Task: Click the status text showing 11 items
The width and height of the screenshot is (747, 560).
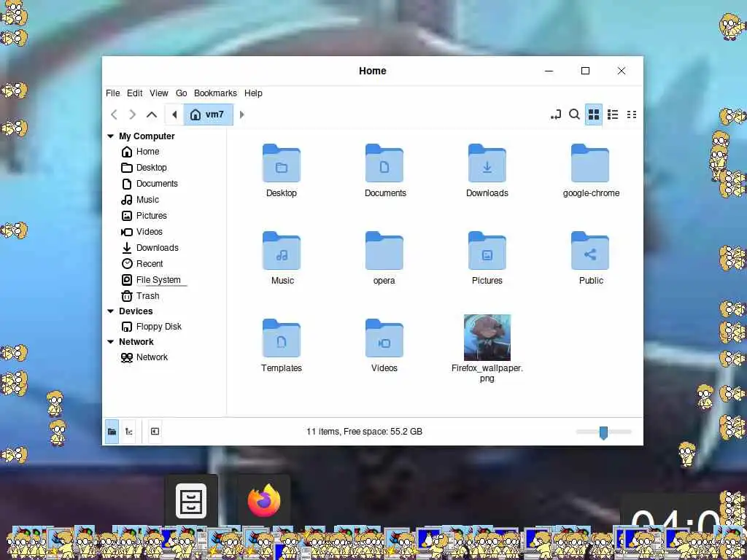Action: (365, 432)
